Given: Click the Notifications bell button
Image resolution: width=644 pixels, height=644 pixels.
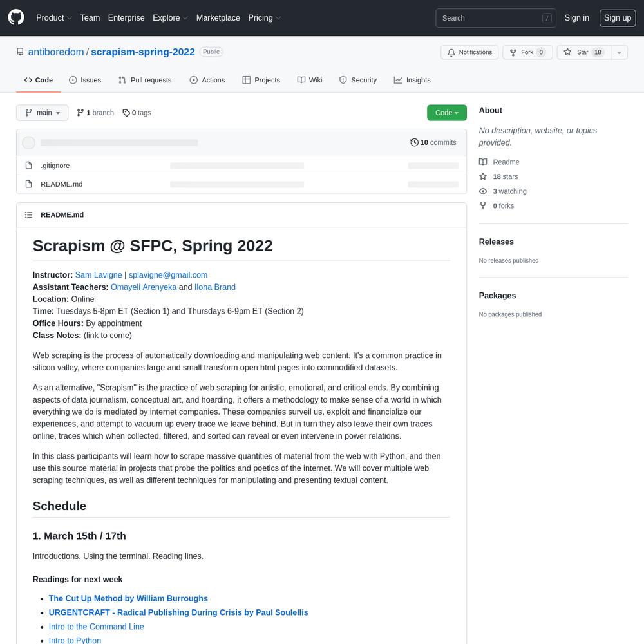Looking at the screenshot, I should click(x=469, y=52).
